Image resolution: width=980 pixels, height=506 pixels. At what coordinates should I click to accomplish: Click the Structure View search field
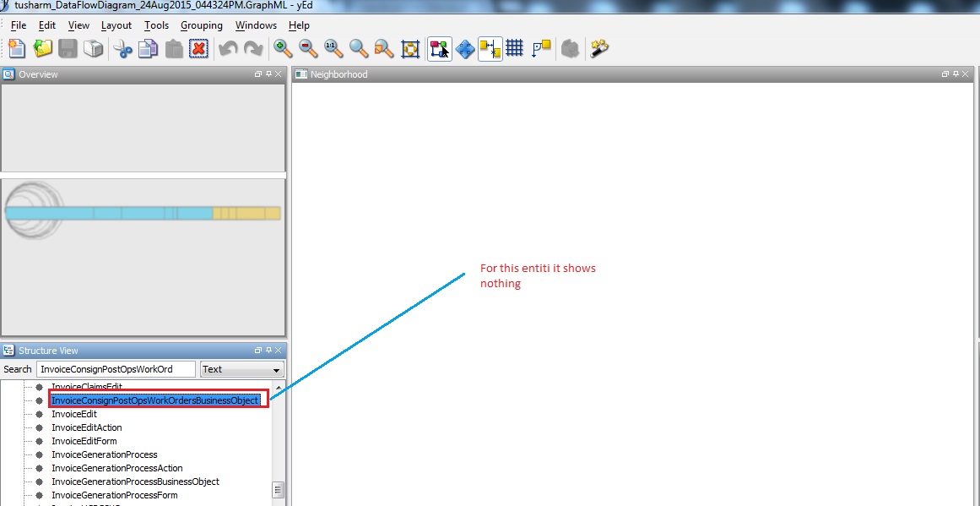pyautogui.click(x=115, y=369)
